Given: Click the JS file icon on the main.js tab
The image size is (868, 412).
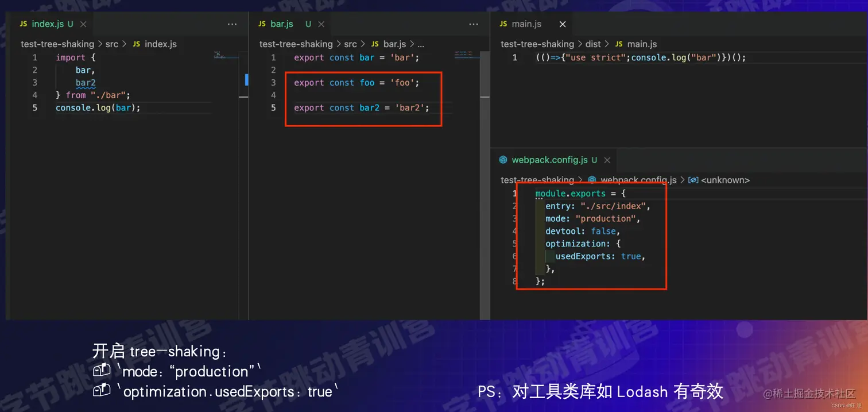Looking at the screenshot, I should (x=503, y=24).
